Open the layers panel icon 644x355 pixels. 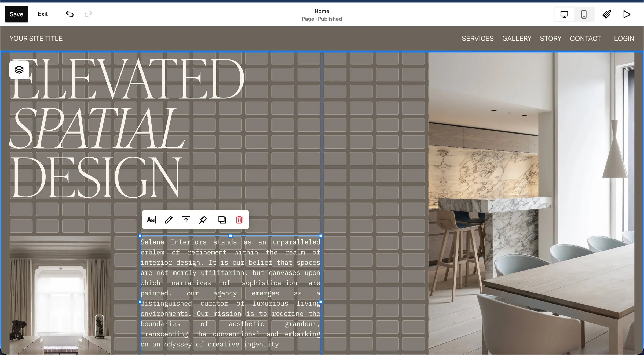coord(19,70)
